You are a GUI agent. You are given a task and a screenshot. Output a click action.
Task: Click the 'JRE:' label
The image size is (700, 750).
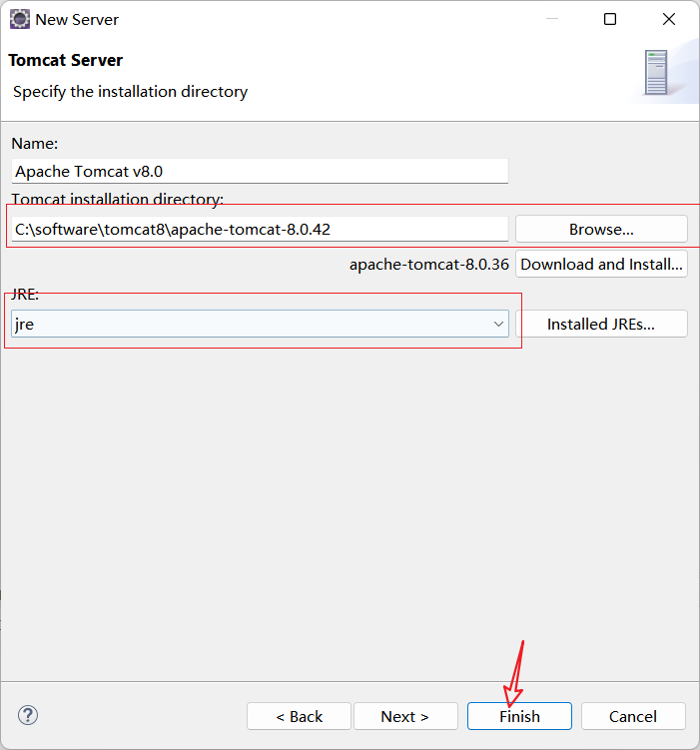25,295
